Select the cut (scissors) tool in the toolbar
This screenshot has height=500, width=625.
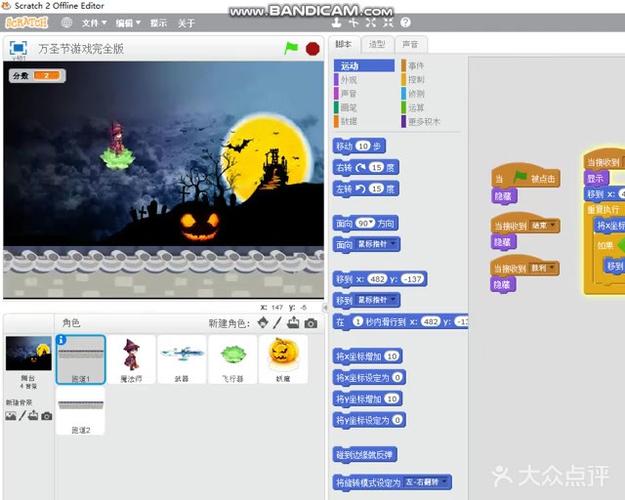click(x=354, y=22)
